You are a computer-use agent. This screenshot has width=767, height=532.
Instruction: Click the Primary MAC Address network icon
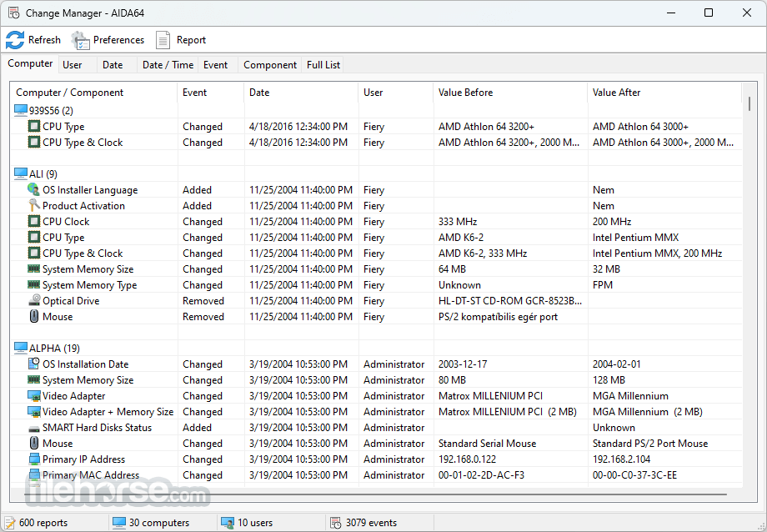tap(33, 474)
